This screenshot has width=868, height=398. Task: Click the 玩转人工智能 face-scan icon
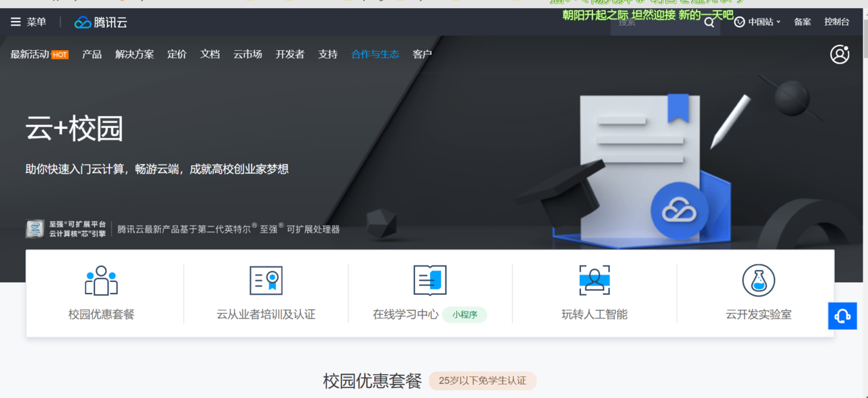[x=595, y=281]
